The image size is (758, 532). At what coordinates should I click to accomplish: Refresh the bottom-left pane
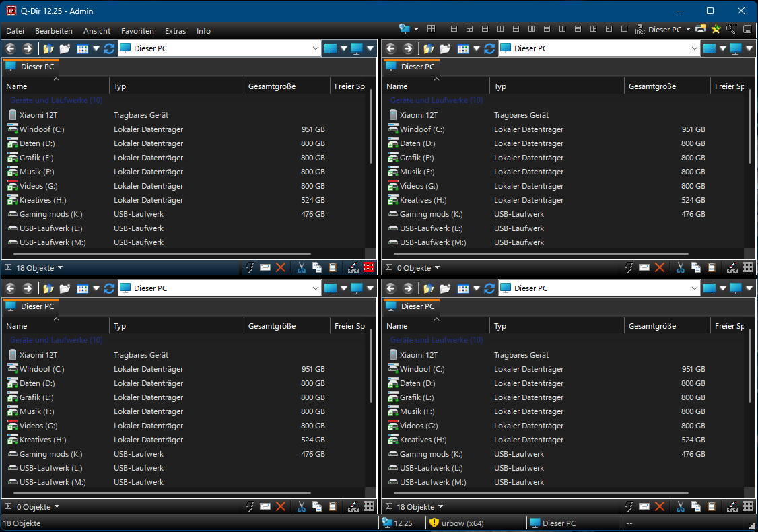(x=109, y=288)
